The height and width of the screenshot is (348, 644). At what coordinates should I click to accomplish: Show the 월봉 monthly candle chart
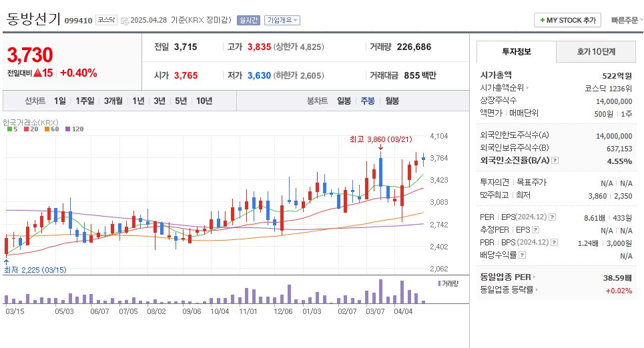point(392,101)
